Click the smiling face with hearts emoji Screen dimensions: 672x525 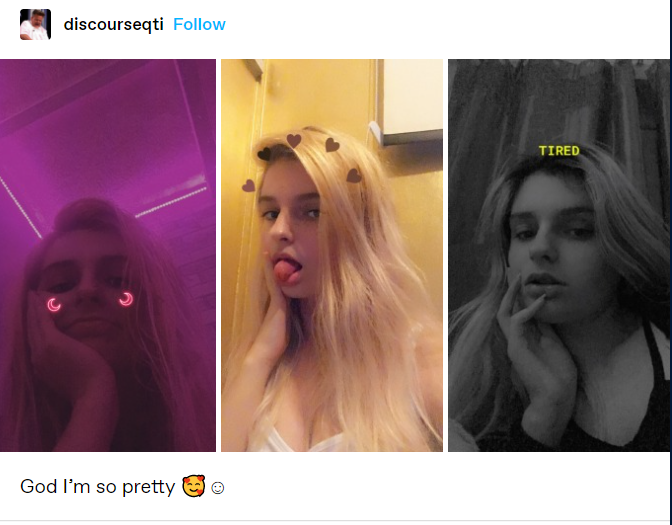(194, 486)
